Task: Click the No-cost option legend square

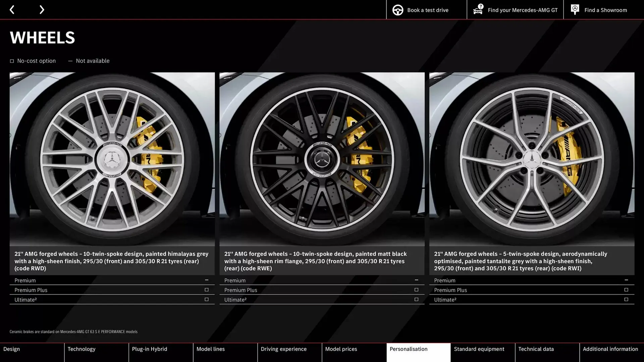Action: coord(12,61)
